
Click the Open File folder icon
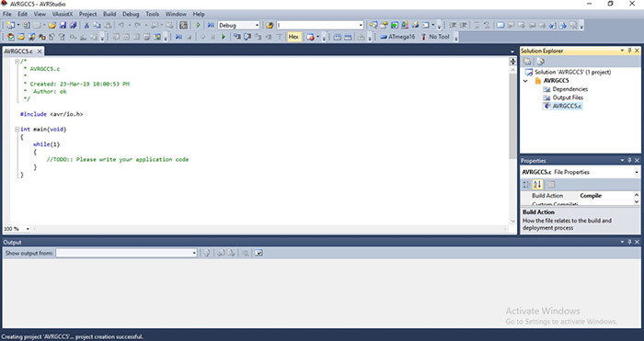coord(52,26)
